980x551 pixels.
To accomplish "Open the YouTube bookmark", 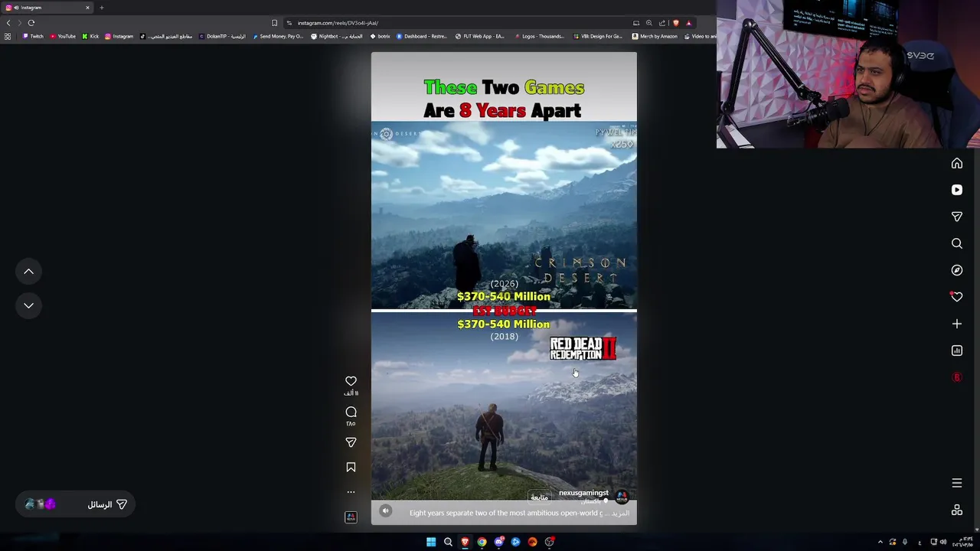I will [63, 36].
